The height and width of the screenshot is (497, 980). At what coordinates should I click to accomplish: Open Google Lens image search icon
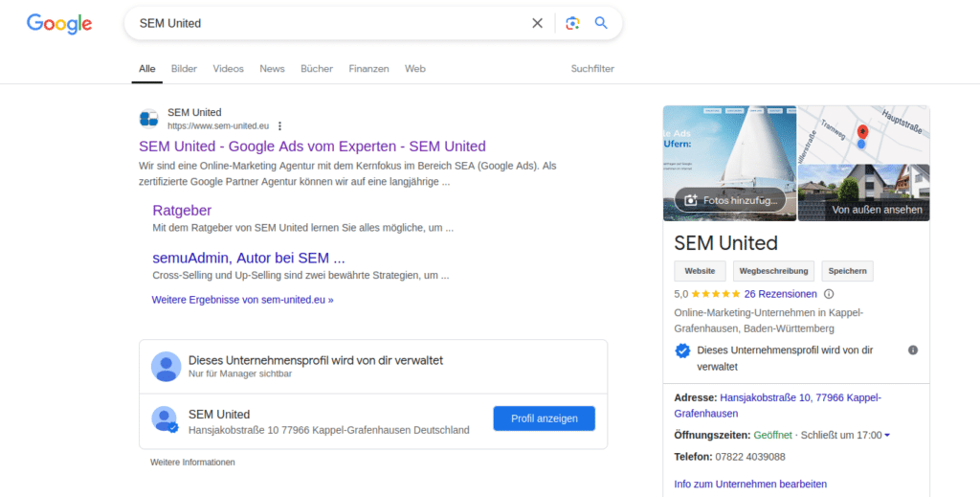click(x=572, y=23)
